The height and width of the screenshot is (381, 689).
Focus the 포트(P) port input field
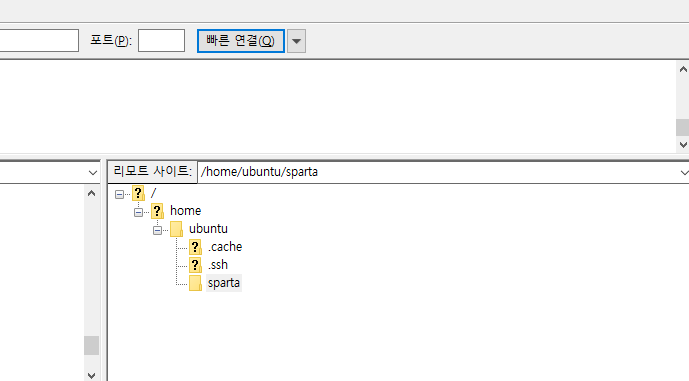161,40
